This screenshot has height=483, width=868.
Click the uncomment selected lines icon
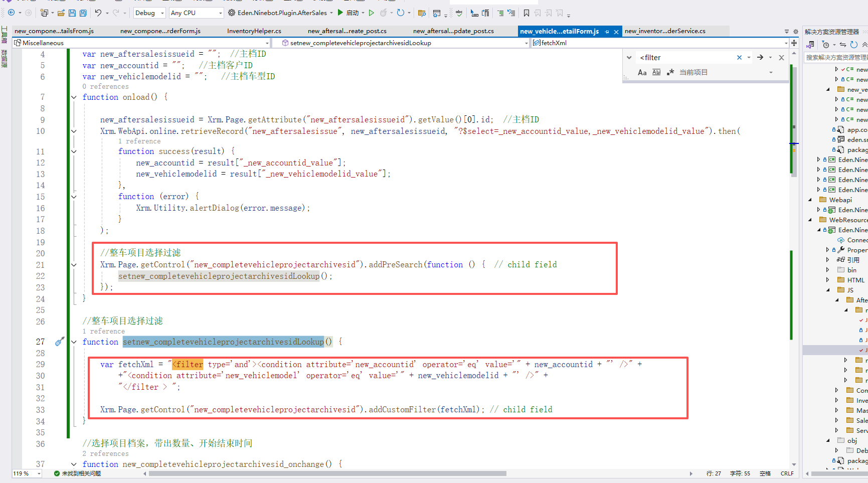[511, 13]
